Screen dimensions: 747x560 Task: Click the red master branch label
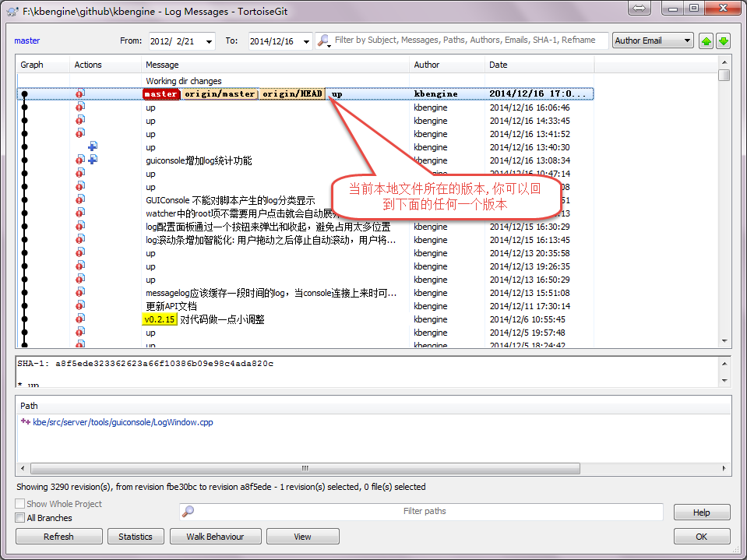coord(161,93)
